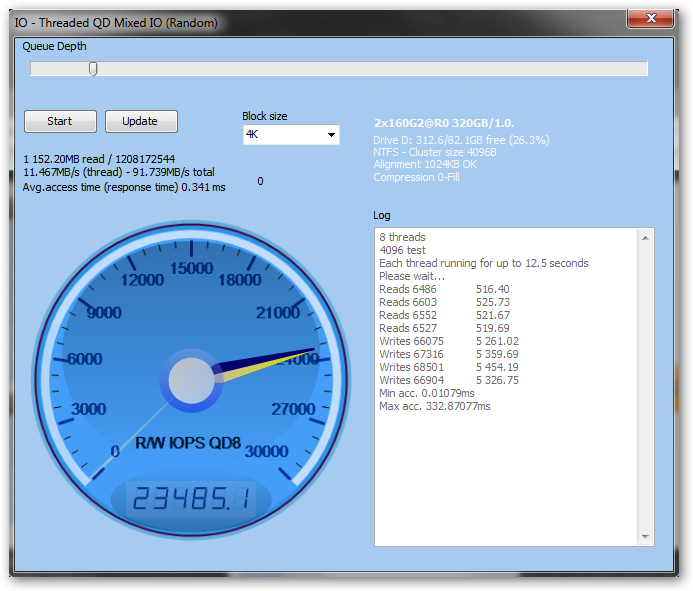Click the 15000 mark on the gauge
The width and height of the screenshot is (693, 591).
coord(191,268)
